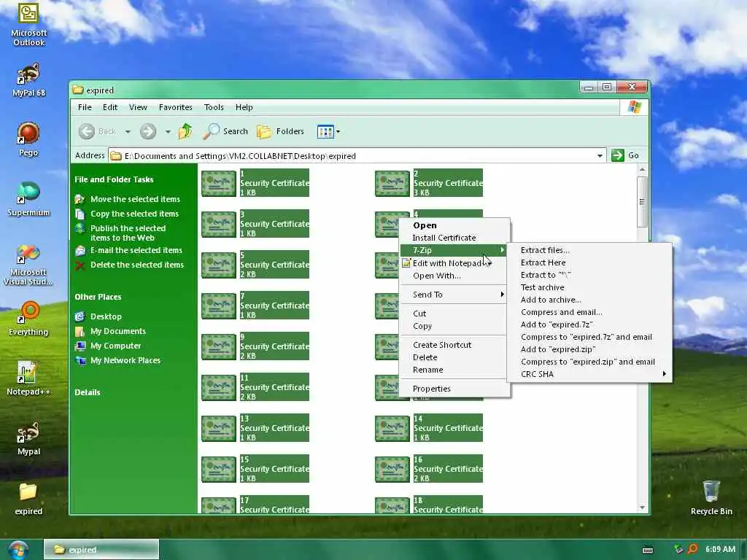The width and height of the screenshot is (747, 560).
Task: Click E-mail the selected items link
Action: tap(136, 251)
